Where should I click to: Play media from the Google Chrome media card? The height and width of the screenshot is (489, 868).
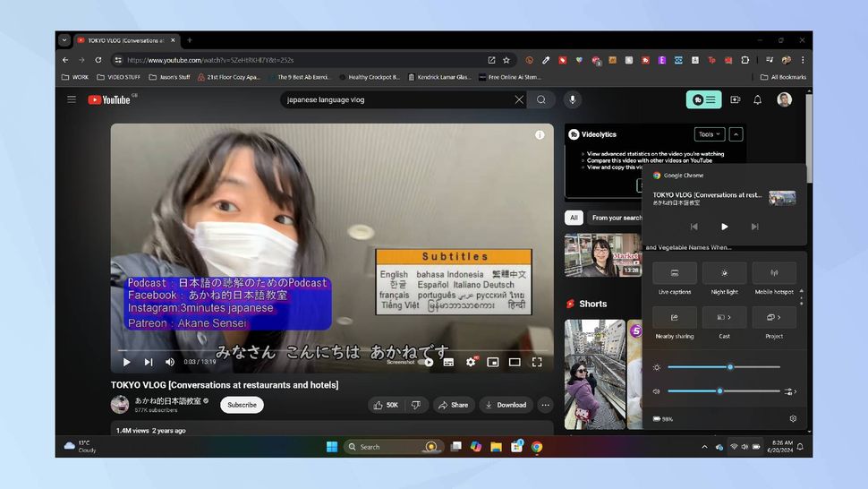tap(724, 227)
